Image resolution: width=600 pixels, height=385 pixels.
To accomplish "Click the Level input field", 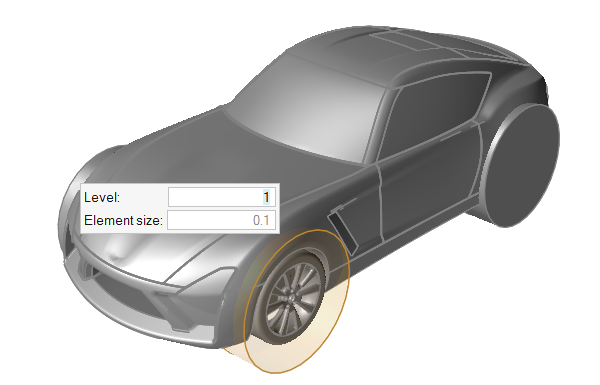I will (x=222, y=197).
